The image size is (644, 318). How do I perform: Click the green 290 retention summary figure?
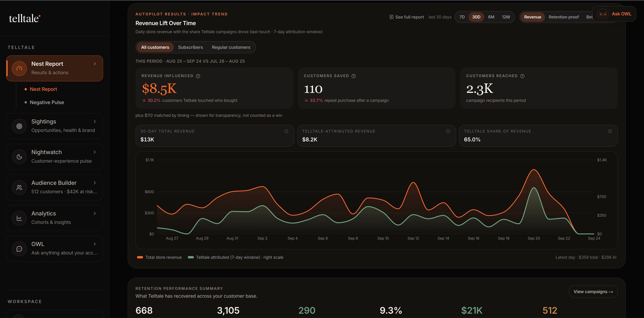point(307,310)
